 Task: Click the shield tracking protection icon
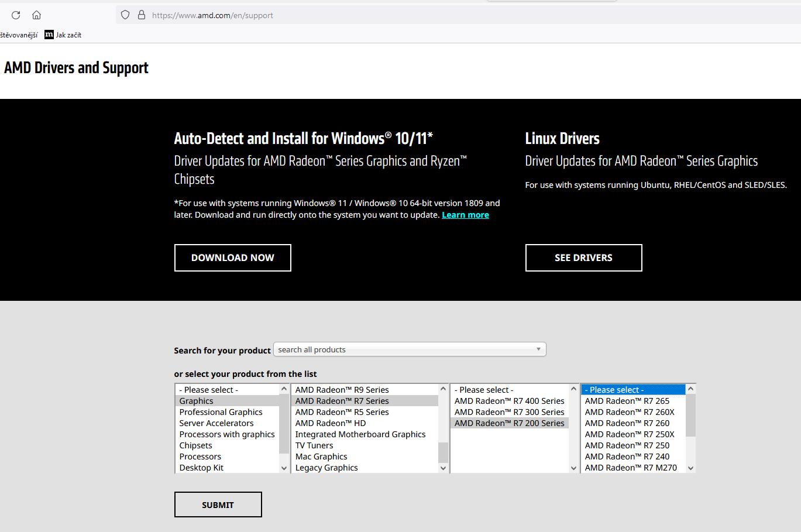(x=125, y=15)
